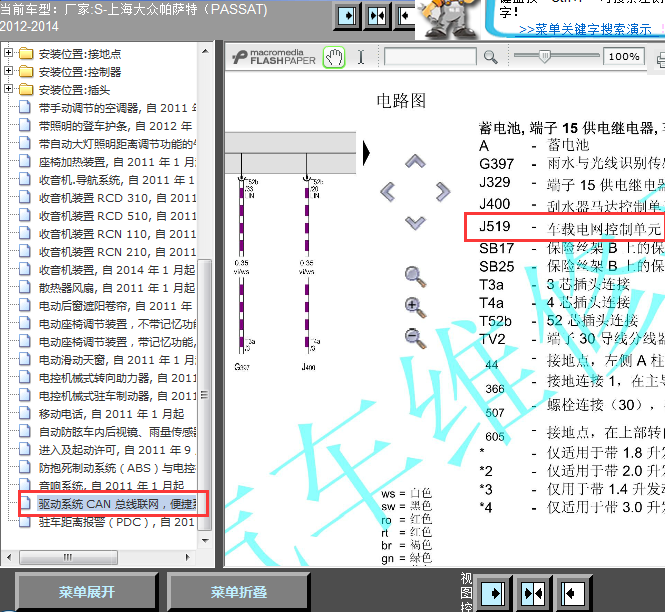Viewport: 665px width, 612px height.
Task: Click the tree vertical scrollbar thumb
Action: [205, 394]
